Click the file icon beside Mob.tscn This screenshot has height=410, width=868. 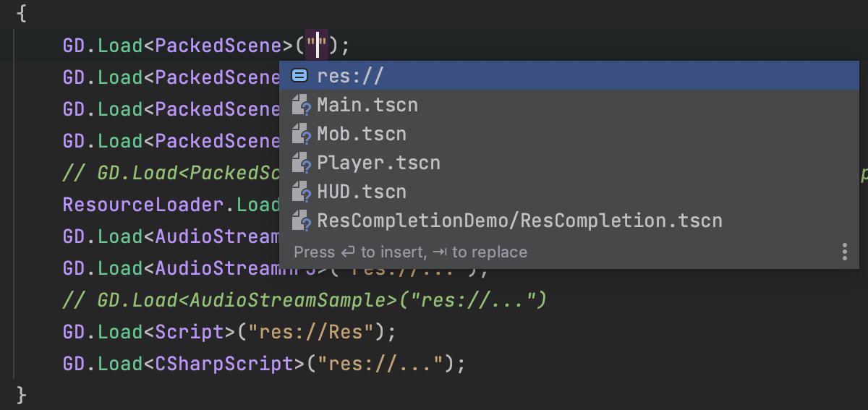coord(301,134)
